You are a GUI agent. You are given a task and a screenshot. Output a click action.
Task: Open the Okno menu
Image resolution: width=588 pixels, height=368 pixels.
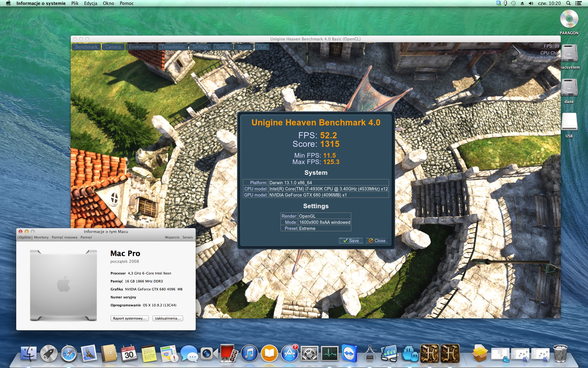tap(108, 3)
